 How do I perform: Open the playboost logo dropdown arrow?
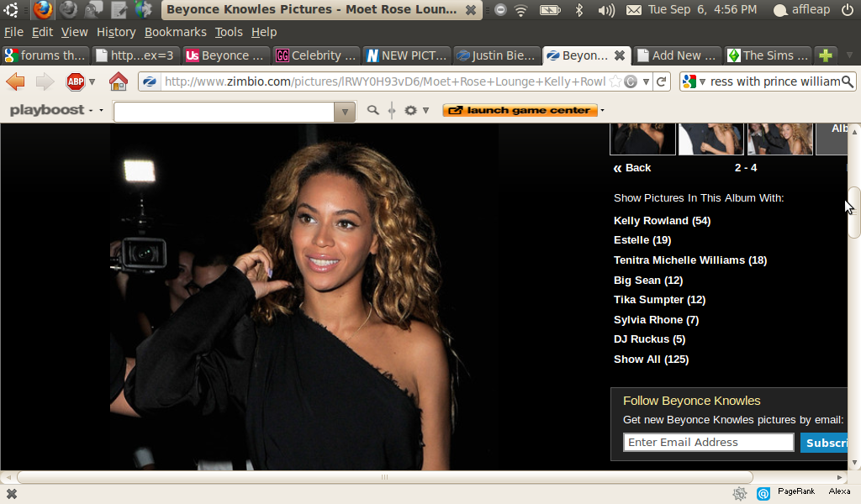pyautogui.click(x=101, y=110)
